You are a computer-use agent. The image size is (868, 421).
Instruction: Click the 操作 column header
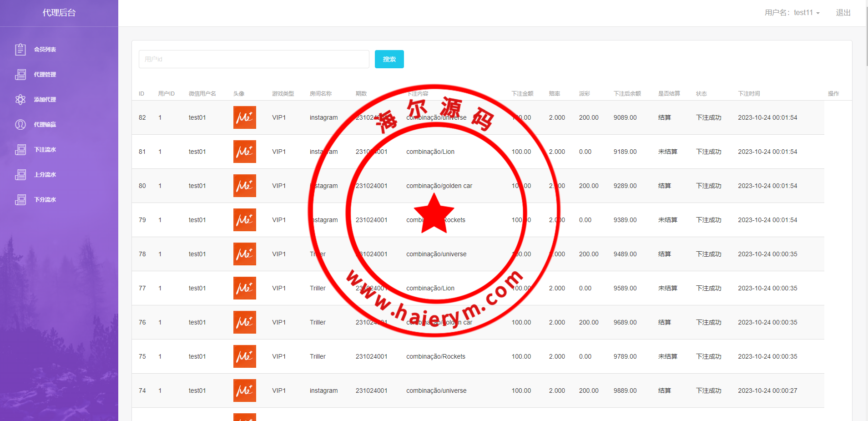pos(833,94)
